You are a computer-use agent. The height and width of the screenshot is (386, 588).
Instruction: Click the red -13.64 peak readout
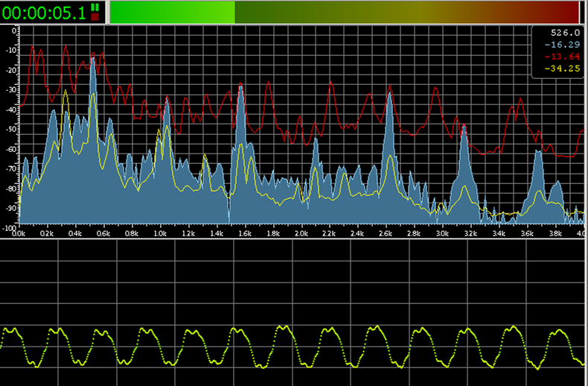pyautogui.click(x=562, y=57)
